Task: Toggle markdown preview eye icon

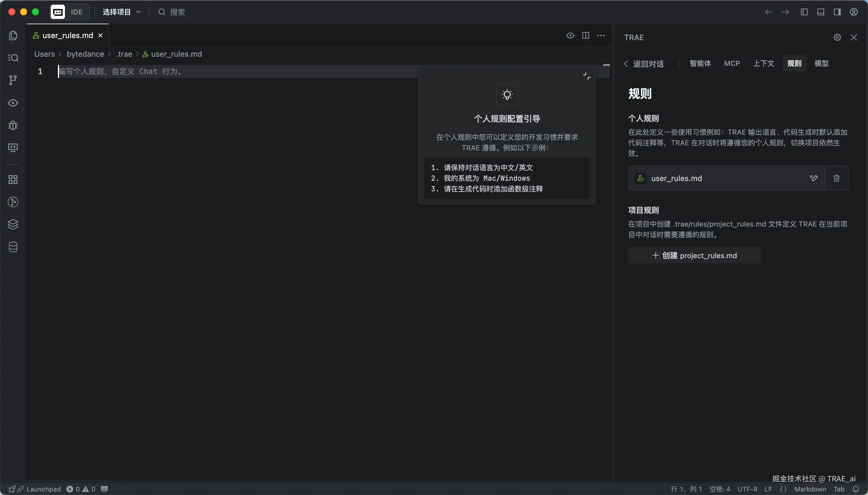Action: coord(570,35)
